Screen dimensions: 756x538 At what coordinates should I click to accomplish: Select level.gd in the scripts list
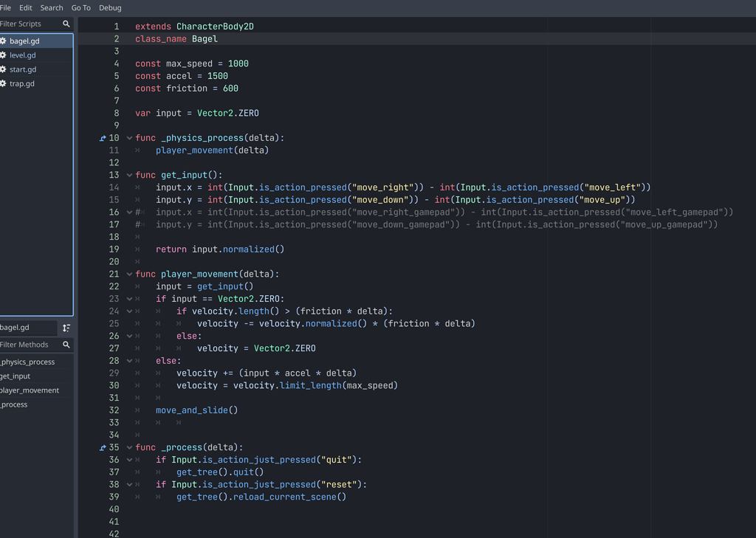point(24,55)
